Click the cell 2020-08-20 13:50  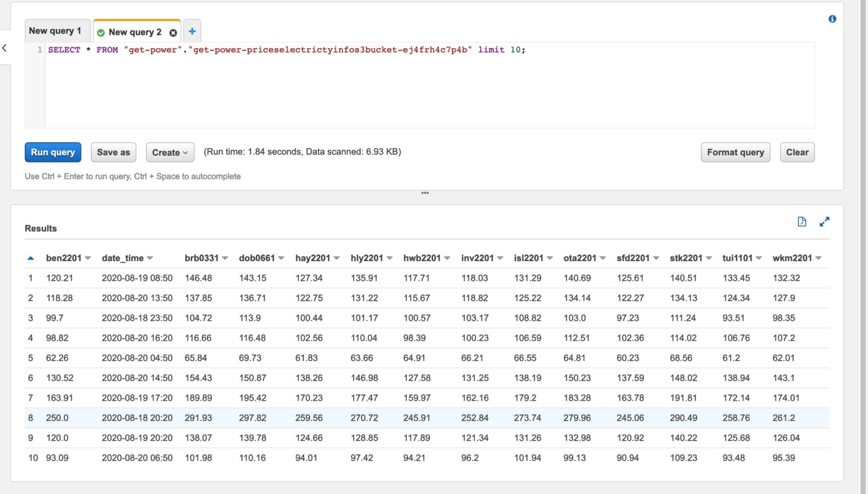pyautogui.click(x=137, y=298)
